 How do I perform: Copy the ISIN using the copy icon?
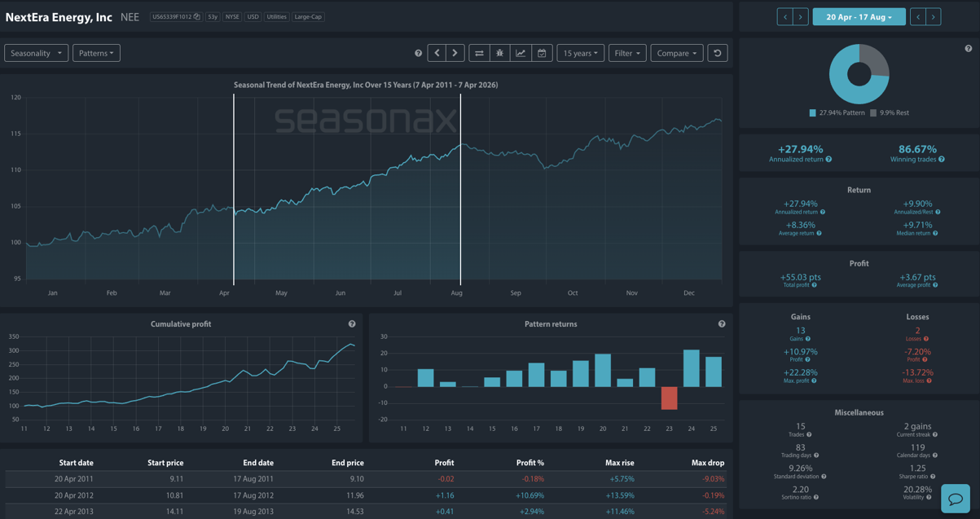(x=196, y=16)
